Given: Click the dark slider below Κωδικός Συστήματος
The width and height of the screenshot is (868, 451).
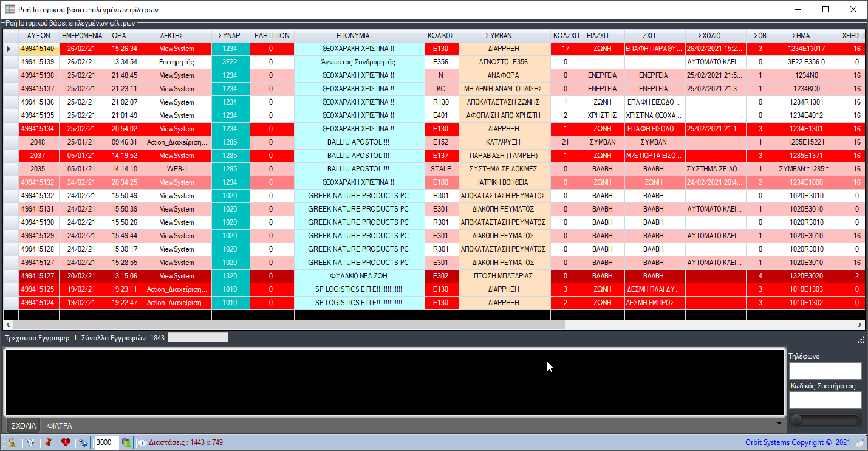Looking at the screenshot, I should pos(825,420).
